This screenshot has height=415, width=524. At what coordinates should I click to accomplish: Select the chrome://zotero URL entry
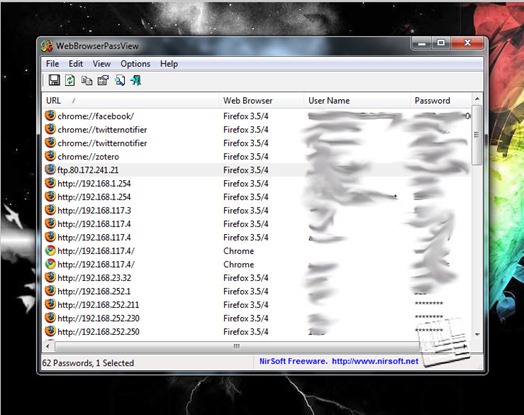(88, 157)
